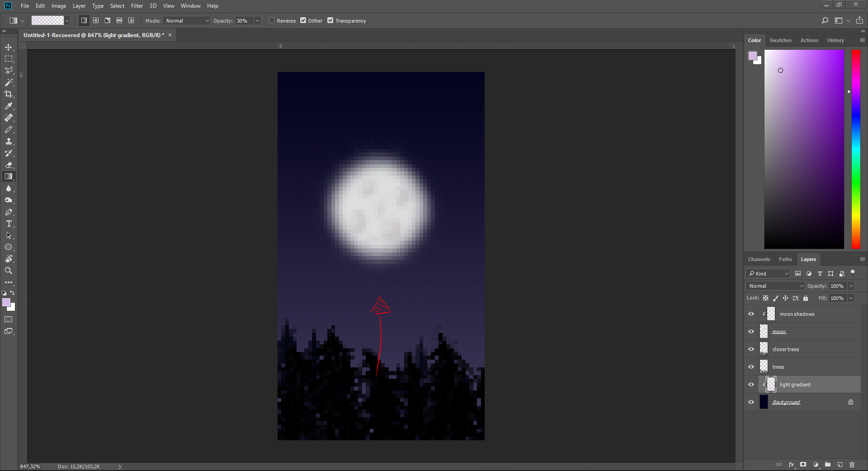Hide the closer trees layer
This screenshot has height=471, width=868.
click(751, 349)
